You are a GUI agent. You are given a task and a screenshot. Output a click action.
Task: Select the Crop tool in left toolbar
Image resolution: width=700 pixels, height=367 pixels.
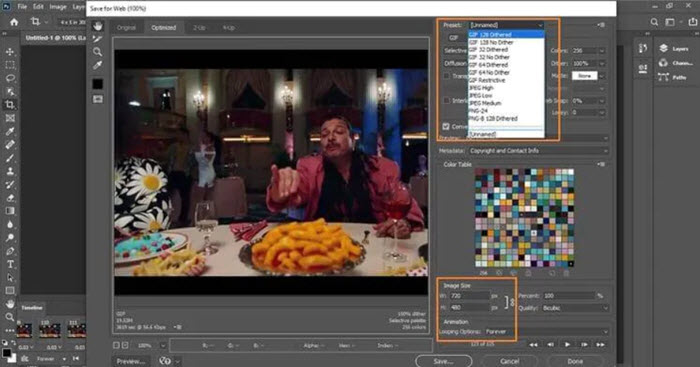coord(10,105)
